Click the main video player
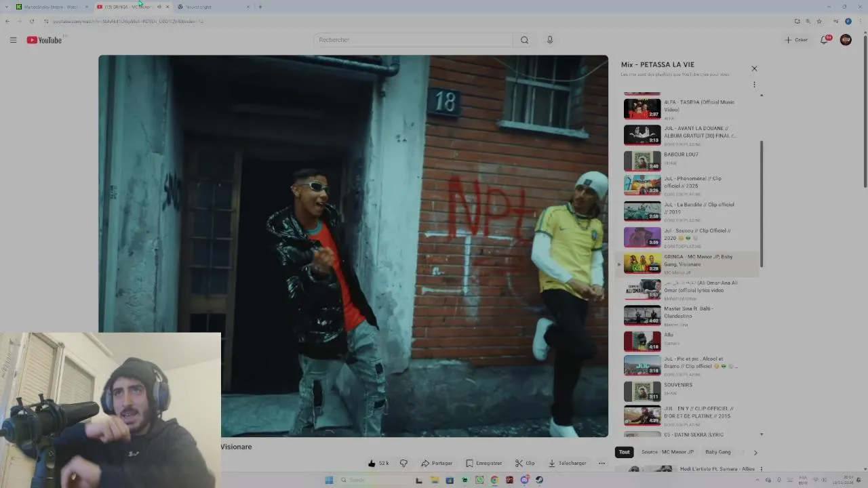868x488 pixels. 353,246
